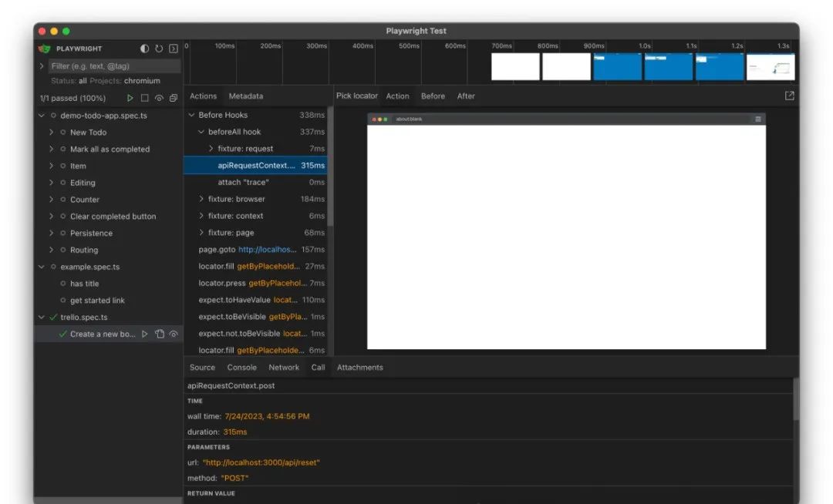Expand the Persistence group
The image size is (833, 504).
[51, 233]
